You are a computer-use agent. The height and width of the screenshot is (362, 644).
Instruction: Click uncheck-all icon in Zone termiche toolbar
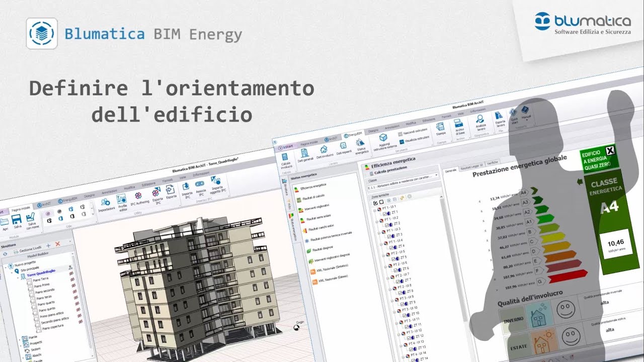pyautogui.click(x=381, y=202)
